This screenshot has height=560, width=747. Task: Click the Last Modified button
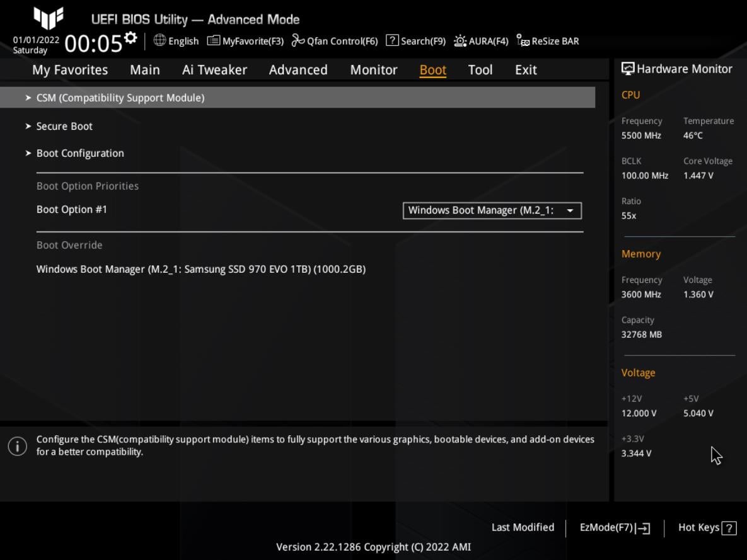[523, 528]
